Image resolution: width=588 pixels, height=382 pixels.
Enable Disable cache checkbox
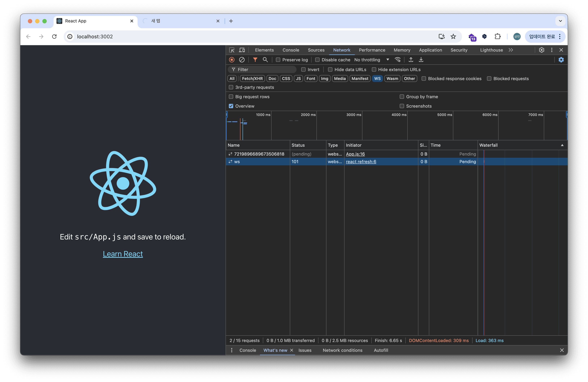click(x=318, y=60)
